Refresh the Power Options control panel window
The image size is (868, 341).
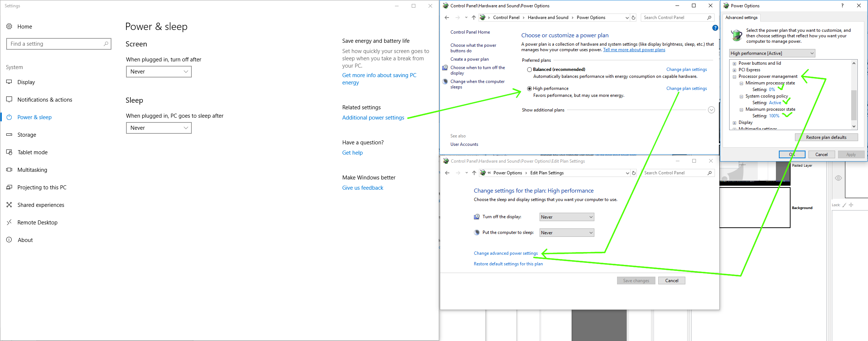[634, 18]
